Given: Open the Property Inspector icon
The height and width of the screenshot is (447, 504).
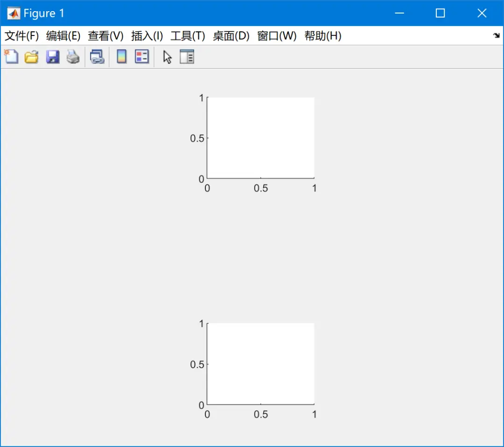Looking at the screenshot, I should pyautogui.click(x=187, y=57).
